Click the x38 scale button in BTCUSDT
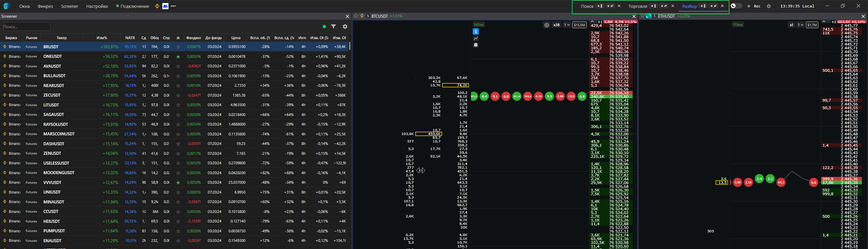Image resolution: width=868 pixels, height=249 pixels. pyautogui.click(x=556, y=25)
